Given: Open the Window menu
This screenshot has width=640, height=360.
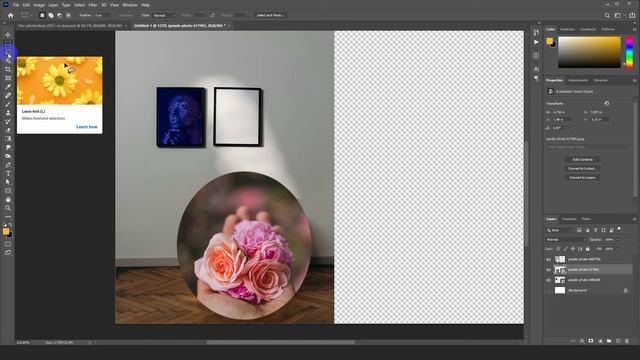Looking at the screenshot, I should click(x=130, y=5).
